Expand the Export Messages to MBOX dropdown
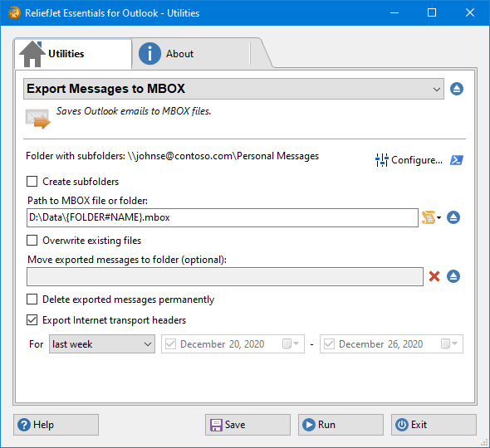The image size is (490, 448). click(233, 89)
